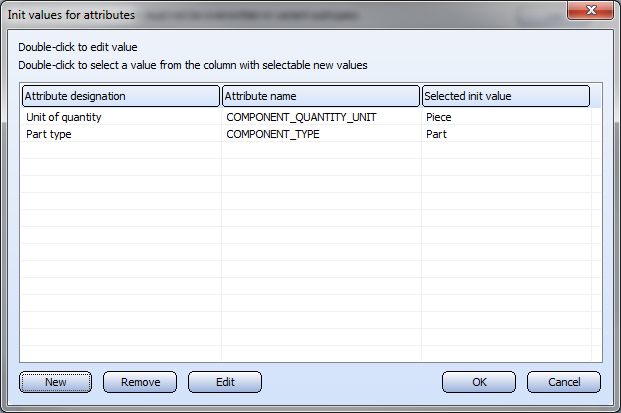Click the first empty row below Part type

click(120, 151)
